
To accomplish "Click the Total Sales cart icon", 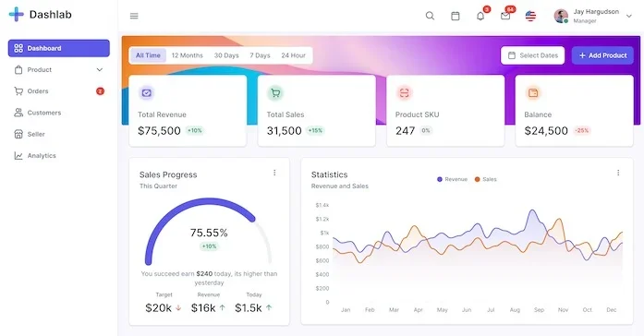I will (x=275, y=93).
